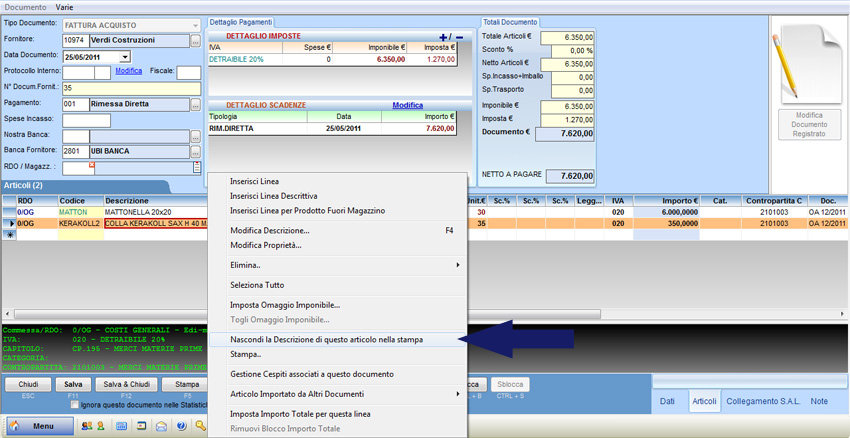Select 'Nascondi la Descrizione di questo articolo nella stampa'
Viewport: 850px width, 438px height.
click(326, 339)
